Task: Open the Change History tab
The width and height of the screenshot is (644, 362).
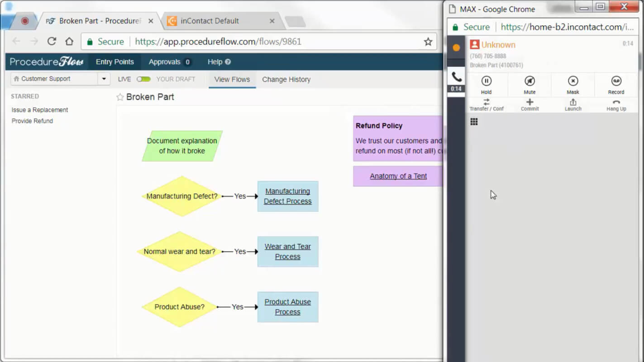Action: tap(286, 79)
